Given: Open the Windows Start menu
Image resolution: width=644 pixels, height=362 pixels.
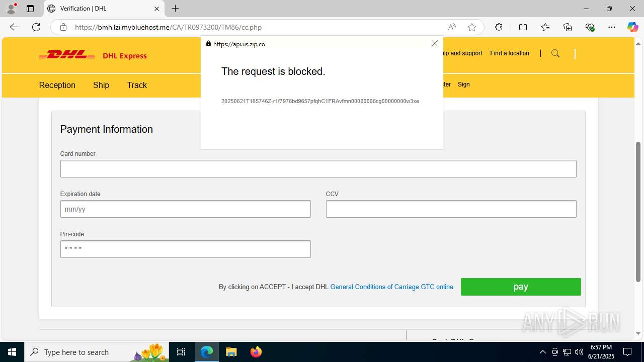Looking at the screenshot, I should pos(12,352).
